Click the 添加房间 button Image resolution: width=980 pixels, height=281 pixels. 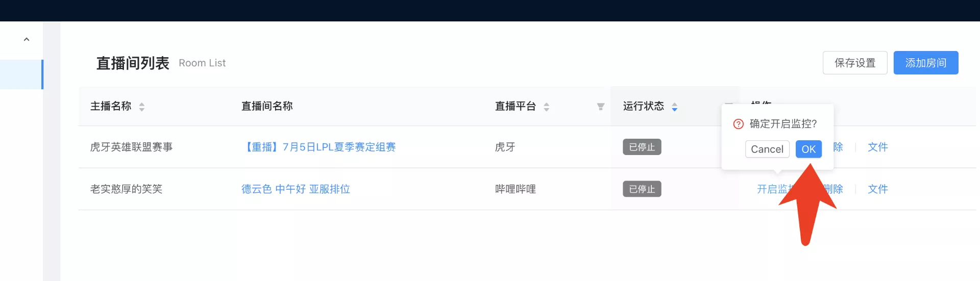click(x=925, y=63)
